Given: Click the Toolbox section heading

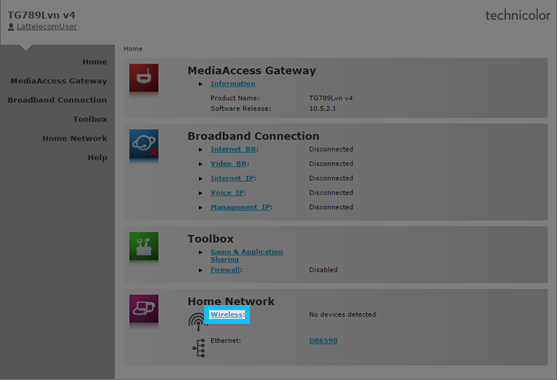Looking at the screenshot, I should point(211,239).
